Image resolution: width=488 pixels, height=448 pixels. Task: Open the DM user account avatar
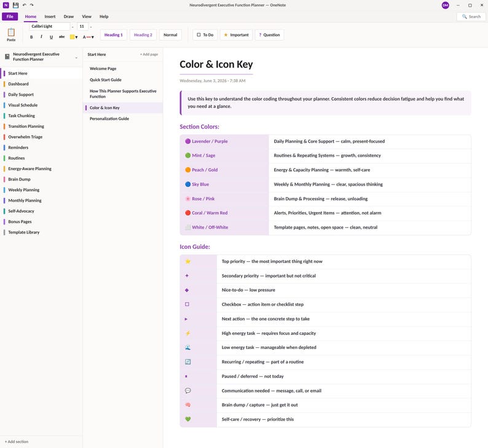pyautogui.click(x=446, y=6)
